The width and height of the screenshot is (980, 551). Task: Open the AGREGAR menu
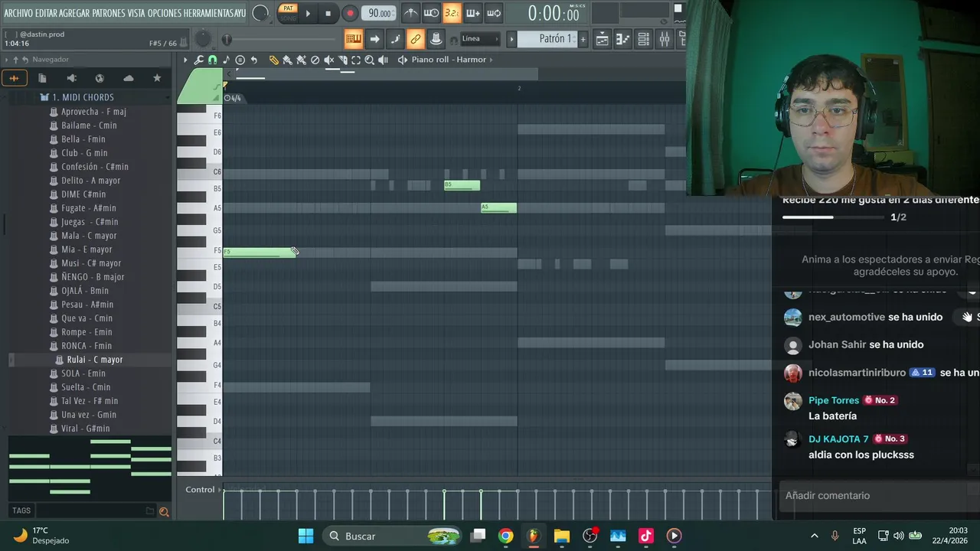[x=74, y=13]
